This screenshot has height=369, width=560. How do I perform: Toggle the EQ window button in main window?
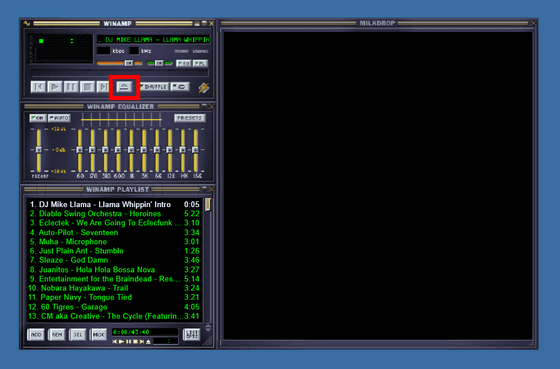coord(184,64)
